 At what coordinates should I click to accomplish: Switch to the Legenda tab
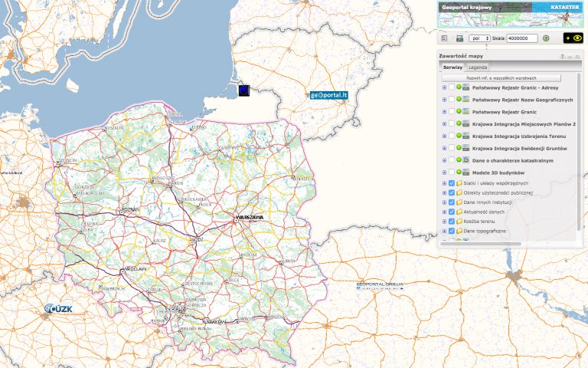[x=478, y=67]
